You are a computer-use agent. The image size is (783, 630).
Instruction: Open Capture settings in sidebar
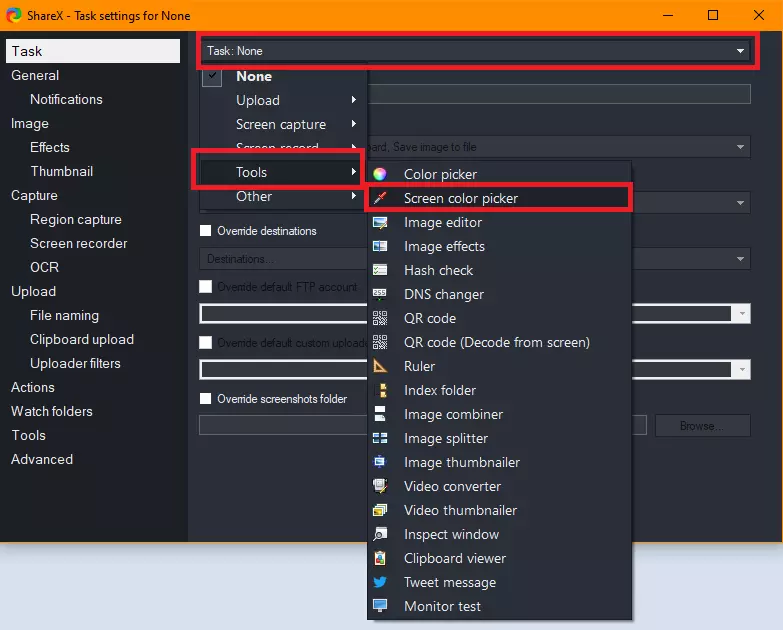(34, 195)
